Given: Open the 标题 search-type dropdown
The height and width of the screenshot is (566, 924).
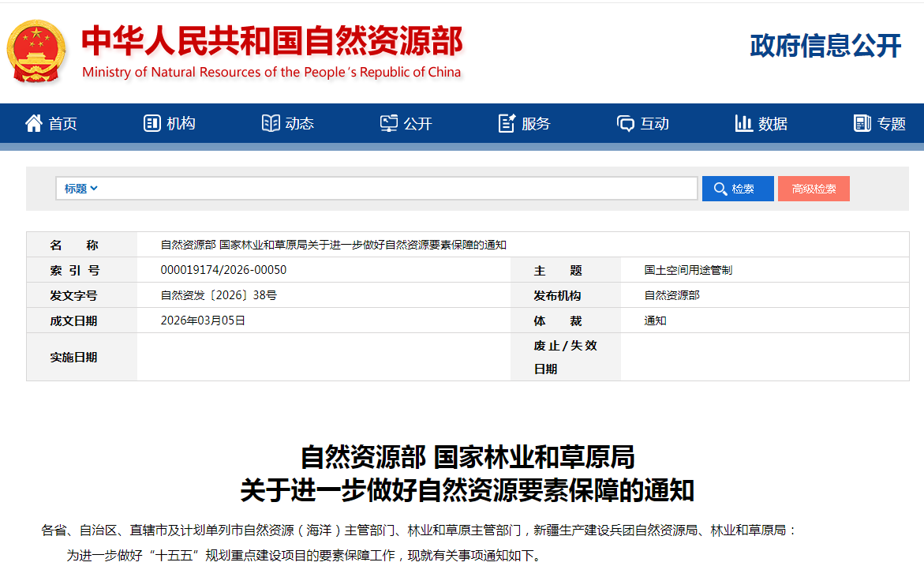Looking at the screenshot, I should [x=80, y=189].
